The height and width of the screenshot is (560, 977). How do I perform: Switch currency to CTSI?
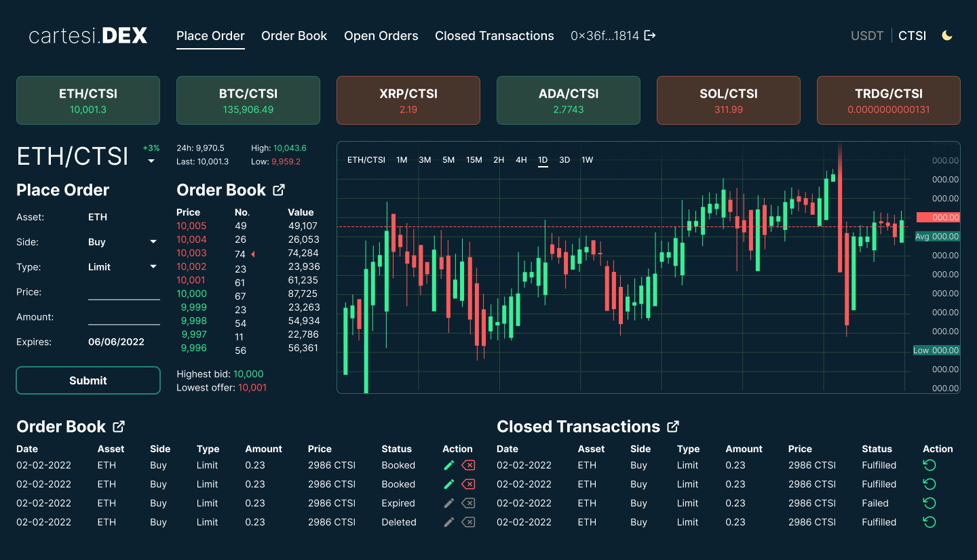tap(912, 36)
